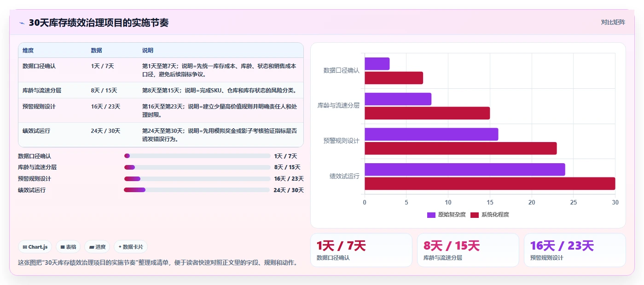Viewport: 644px width, 285px height.
Task: Click the purple 数据口径确认 chart bar
Action: pyautogui.click(x=377, y=64)
